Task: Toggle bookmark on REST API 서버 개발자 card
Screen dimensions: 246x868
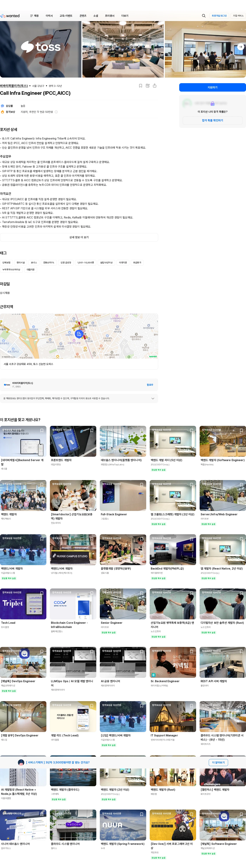Action: coord(242,652)
